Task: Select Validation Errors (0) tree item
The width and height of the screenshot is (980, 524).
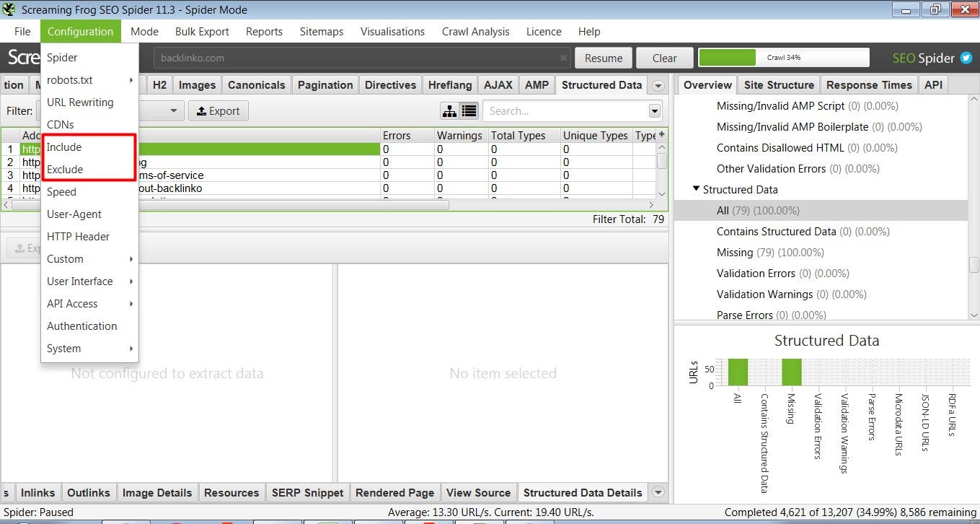Action: coord(783,274)
